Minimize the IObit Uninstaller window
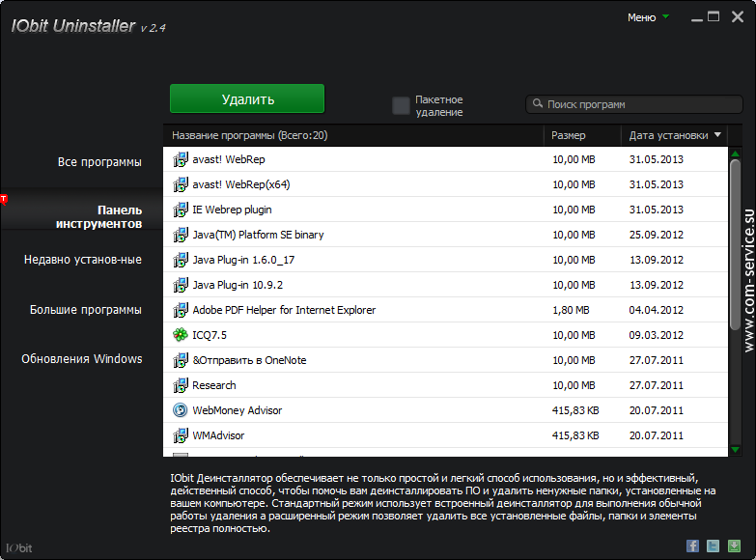This screenshot has width=756, height=560. click(697, 19)
